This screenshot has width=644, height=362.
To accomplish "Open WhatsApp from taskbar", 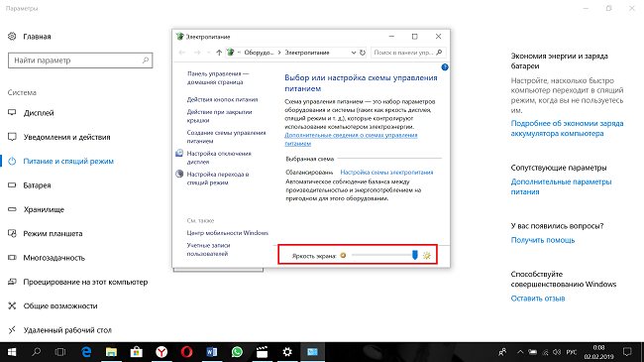I will [x=237, y=352].
